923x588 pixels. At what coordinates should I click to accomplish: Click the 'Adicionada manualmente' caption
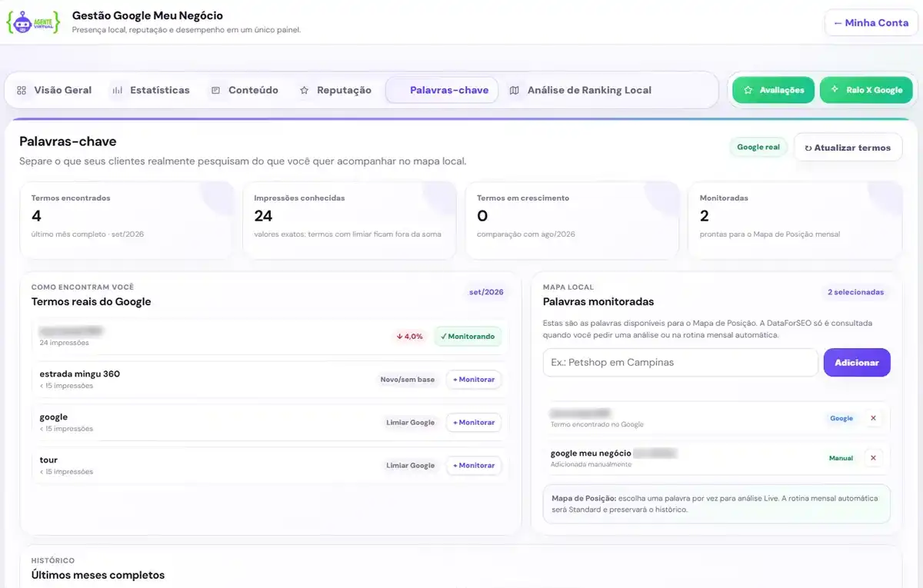(591, 464)
